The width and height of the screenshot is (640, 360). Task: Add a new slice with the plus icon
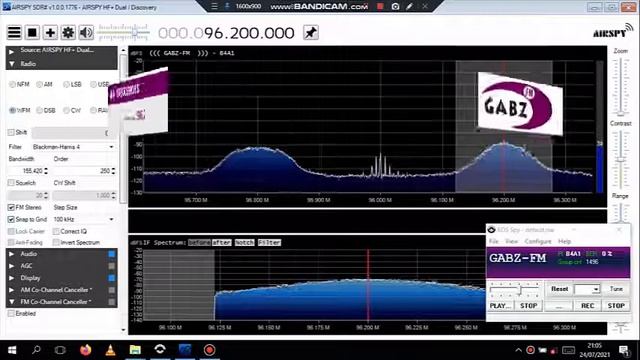click(50, 33)
